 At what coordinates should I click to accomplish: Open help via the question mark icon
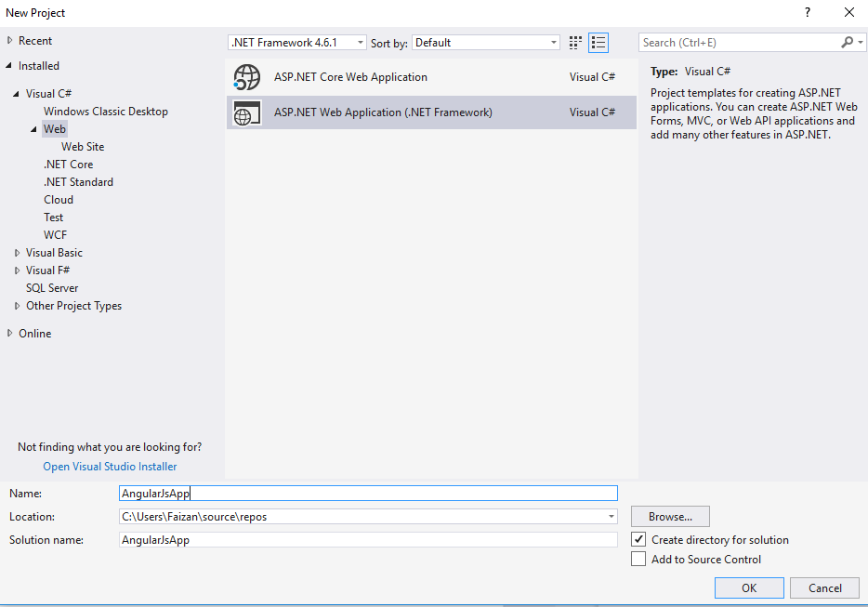[807, 12]
